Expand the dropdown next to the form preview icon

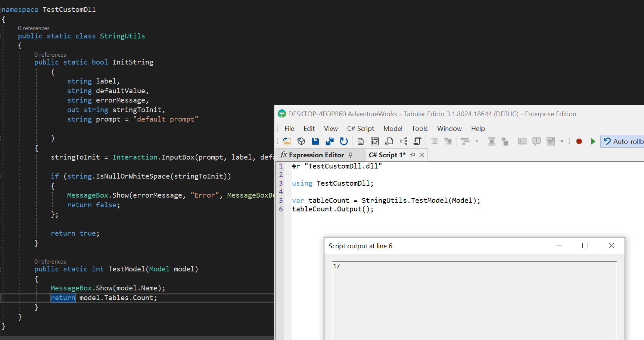tap(562, 141)
